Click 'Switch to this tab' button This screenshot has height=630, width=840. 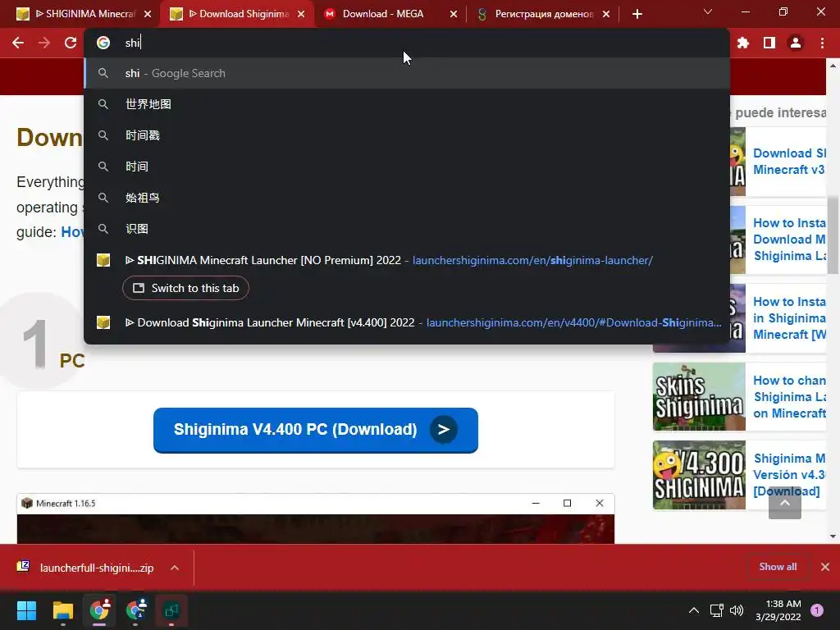pyautogui.click(x=185, y=288)
